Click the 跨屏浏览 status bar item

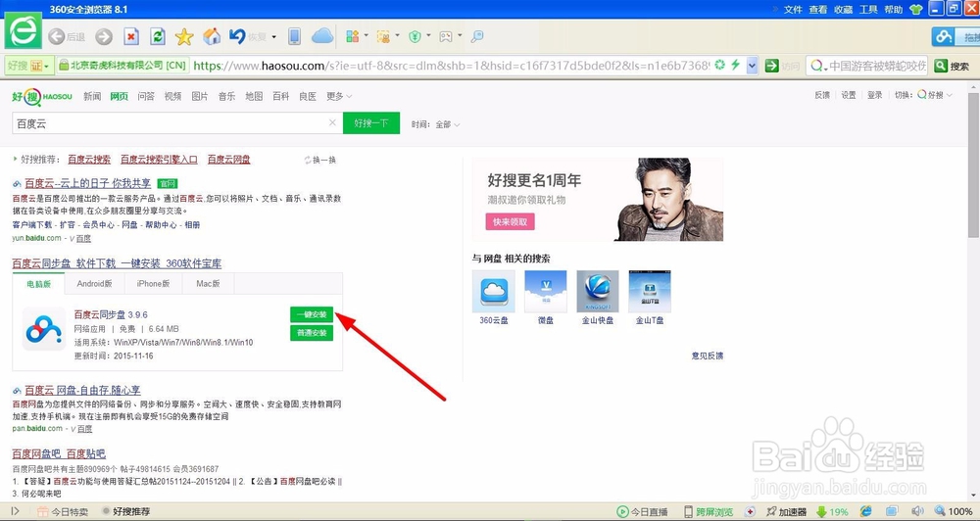[x=709, y=511]
